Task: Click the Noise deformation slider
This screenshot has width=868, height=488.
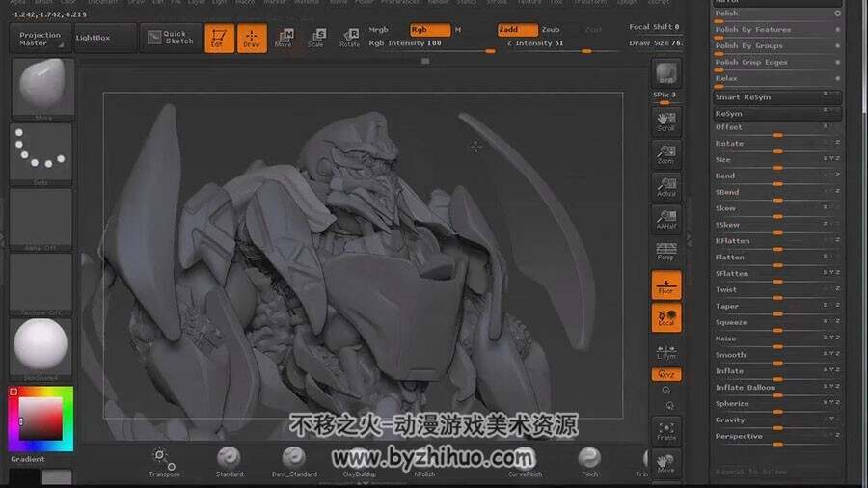Action: pos(777,340)
